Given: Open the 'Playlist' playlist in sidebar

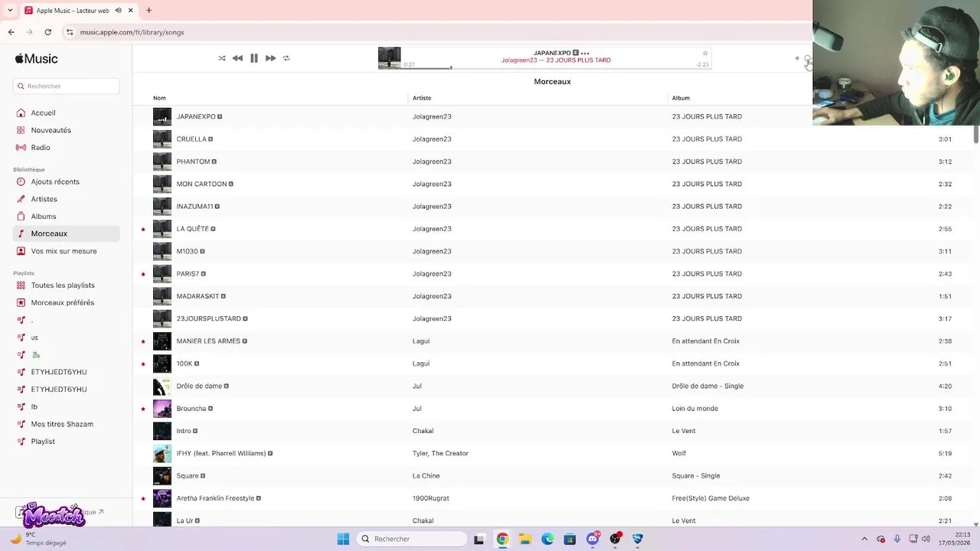Looking at the screenshot, I should [x=43, y=442].
